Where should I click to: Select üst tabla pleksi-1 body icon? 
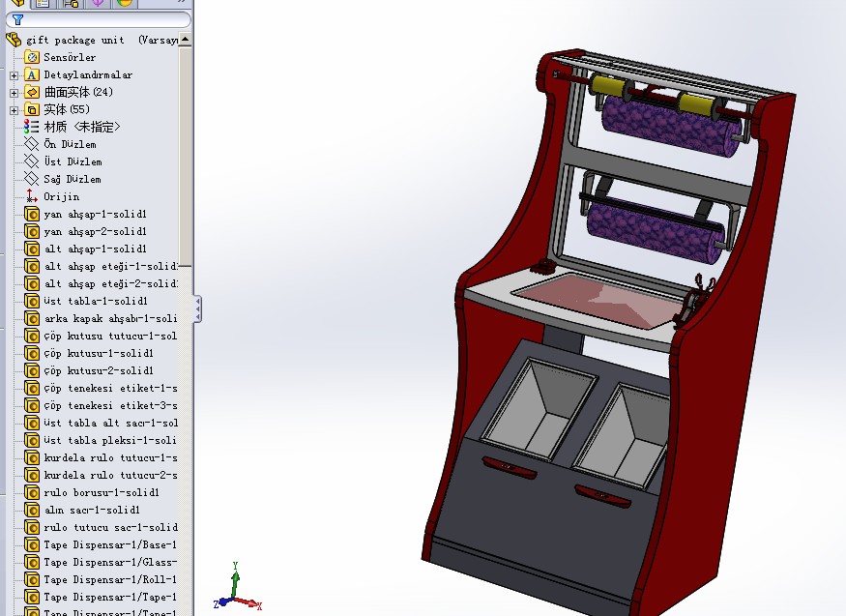tap(32, 440)
